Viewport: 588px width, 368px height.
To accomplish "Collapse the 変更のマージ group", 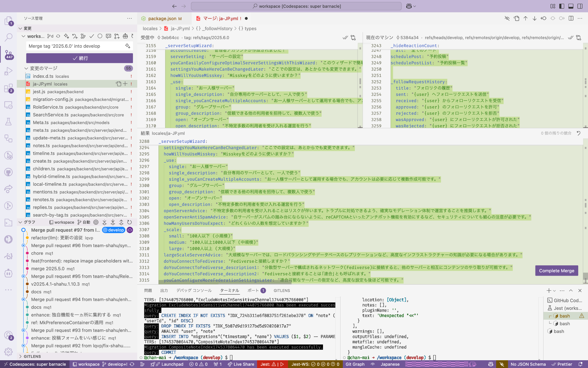I will coord(26,68).
